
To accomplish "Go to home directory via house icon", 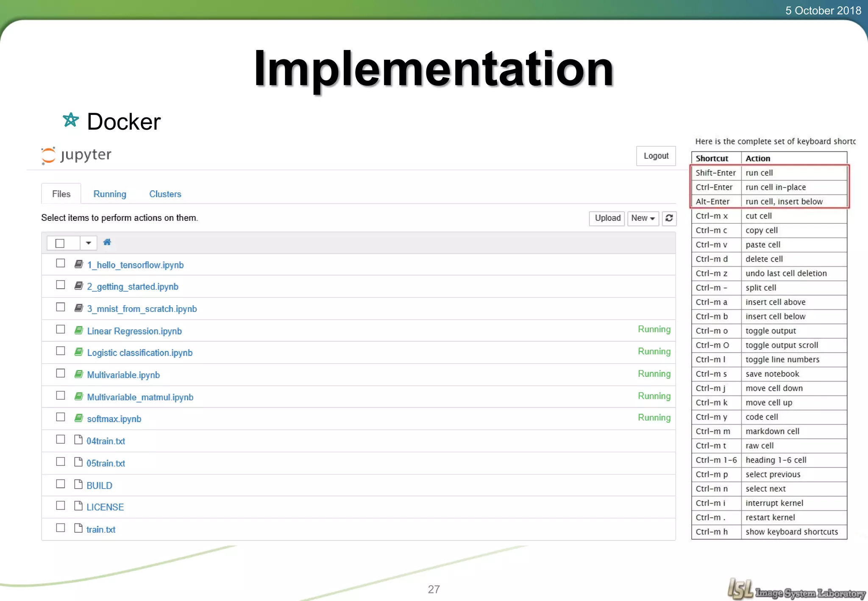I will tap(107, 242).
